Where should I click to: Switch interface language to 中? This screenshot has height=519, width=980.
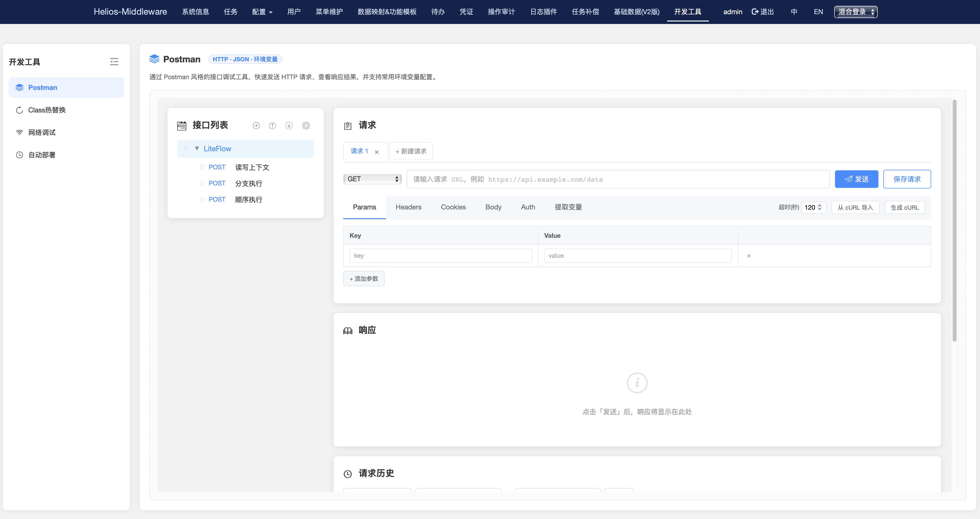794,11
